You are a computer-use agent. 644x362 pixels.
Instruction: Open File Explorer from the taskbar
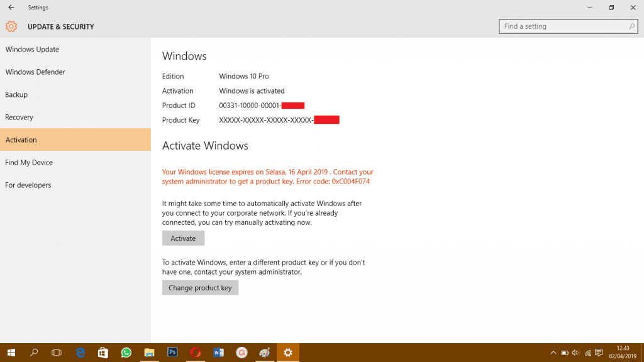point(149,353)
